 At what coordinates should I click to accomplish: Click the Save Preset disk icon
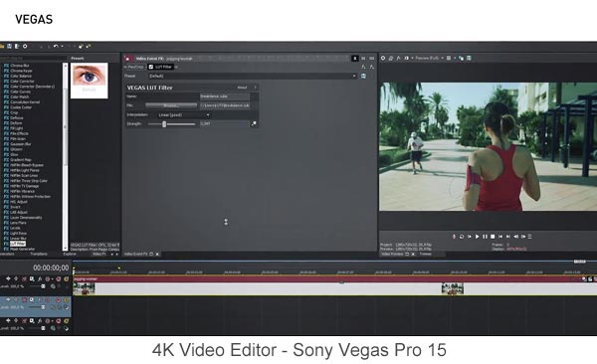363,76
